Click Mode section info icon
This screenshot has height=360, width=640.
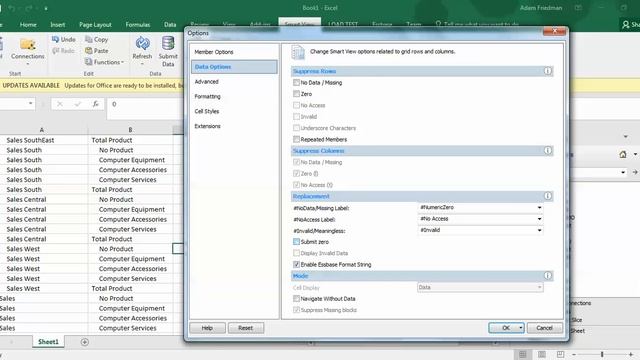[548, 276]
